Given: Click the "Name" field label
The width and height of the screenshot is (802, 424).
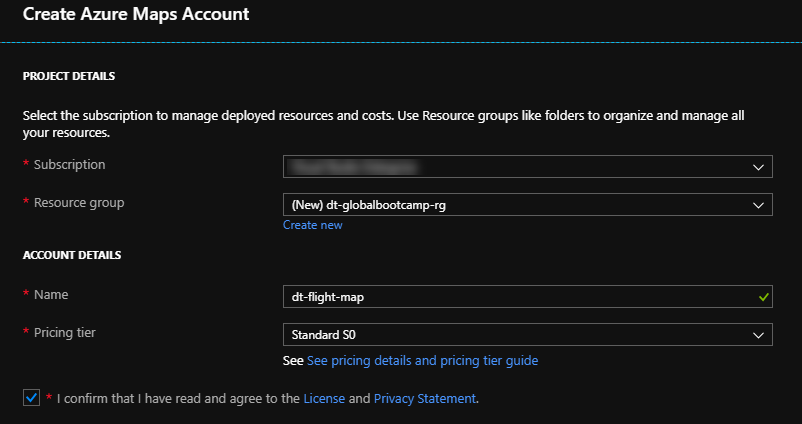Looking at the screenshot, I should click(51, 294).
